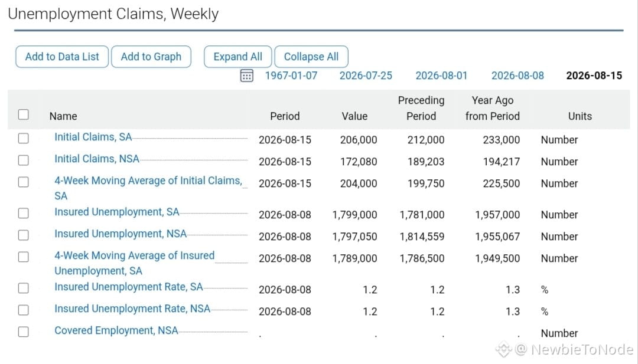638x364 pixels.
Task: Check the Initial Claims, NSA checkbox
Action: pyautogui.click(x=24, y=160)
